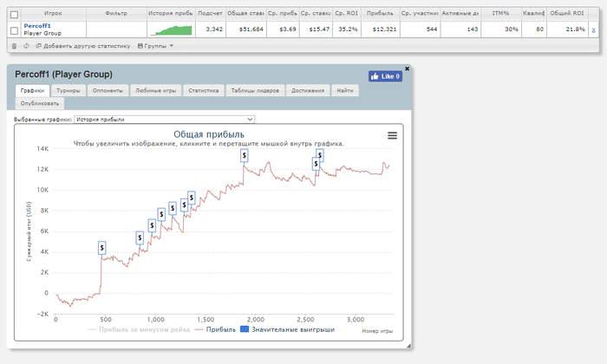The height and width of the screenshot is (364, 607).
Task: Open the Опубликовать tab
Action: tap(40, 104)
